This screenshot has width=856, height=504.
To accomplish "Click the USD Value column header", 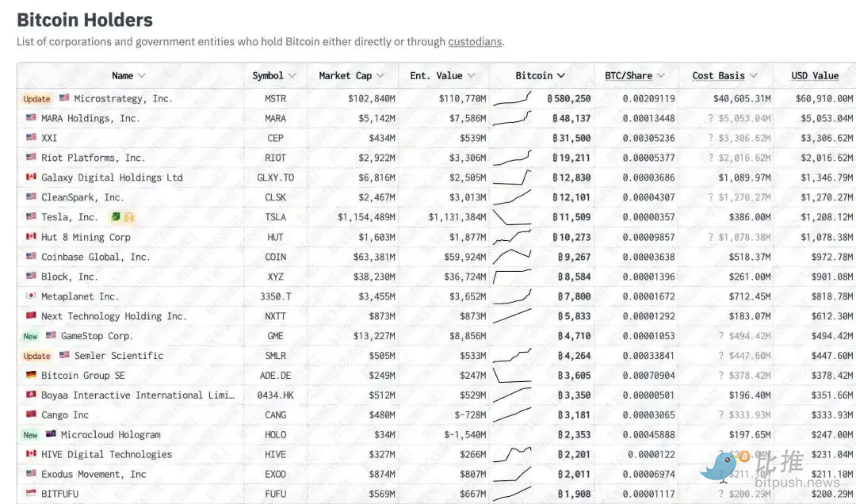I will click(815, 75).
